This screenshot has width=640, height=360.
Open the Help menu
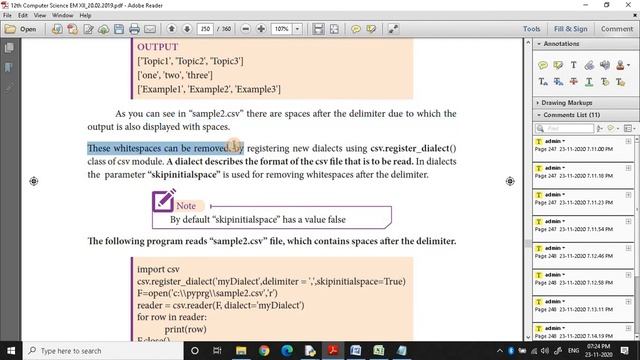point(85,16)
